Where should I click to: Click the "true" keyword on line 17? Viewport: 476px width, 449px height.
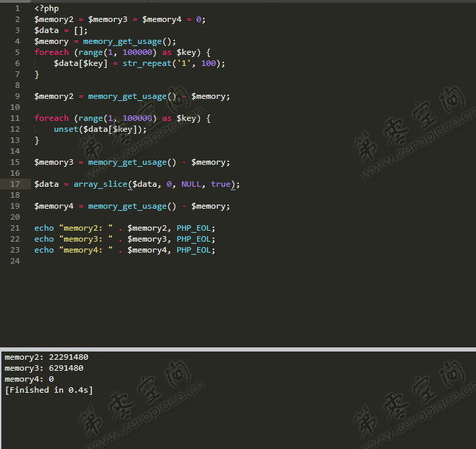click(220, 184)
